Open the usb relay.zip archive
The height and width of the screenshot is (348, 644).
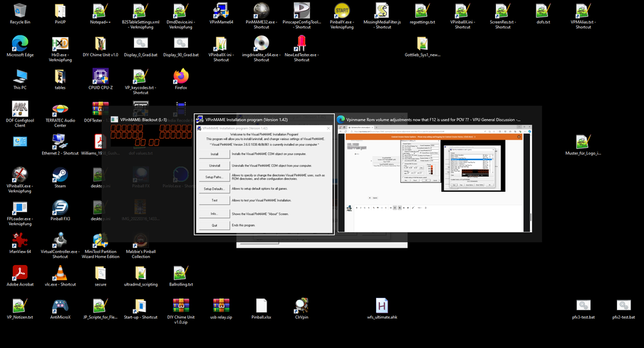coord(221,306)
